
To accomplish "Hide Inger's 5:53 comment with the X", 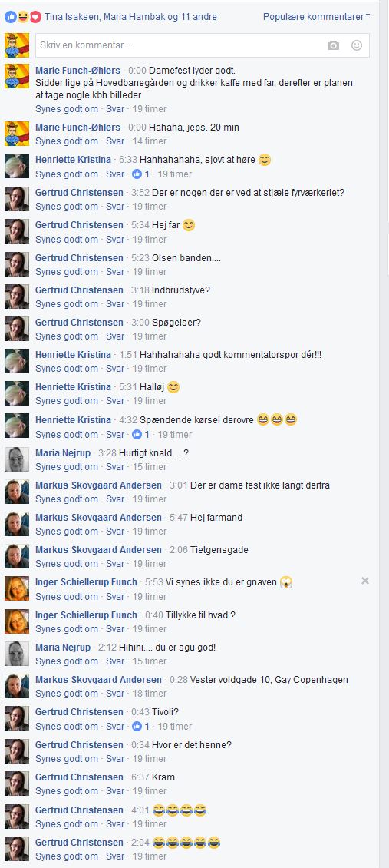I will point(364,581).
